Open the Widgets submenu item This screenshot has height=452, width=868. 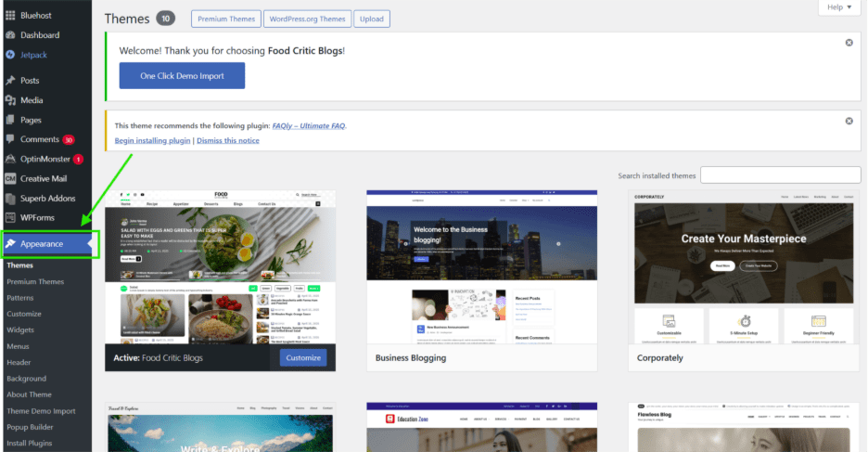point(20,329)
